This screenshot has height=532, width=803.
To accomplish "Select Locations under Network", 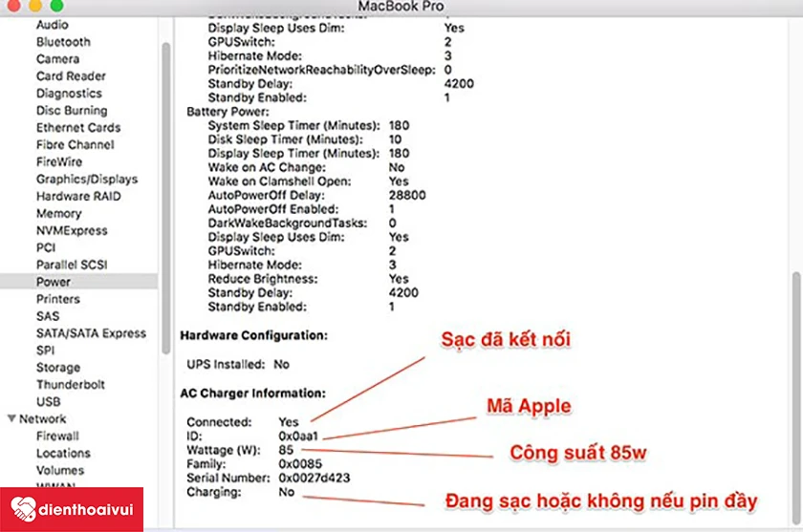I will (x=63, y=454).
